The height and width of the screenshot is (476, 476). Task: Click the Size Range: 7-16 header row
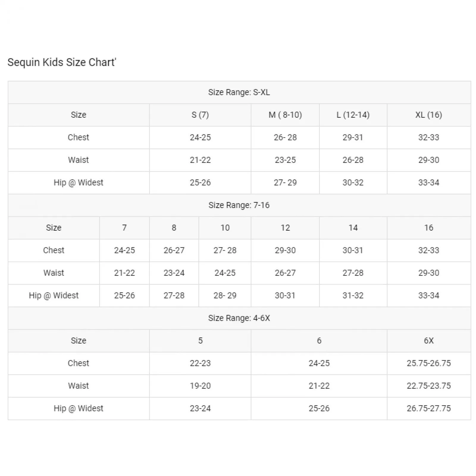click(x=239, y=205)
